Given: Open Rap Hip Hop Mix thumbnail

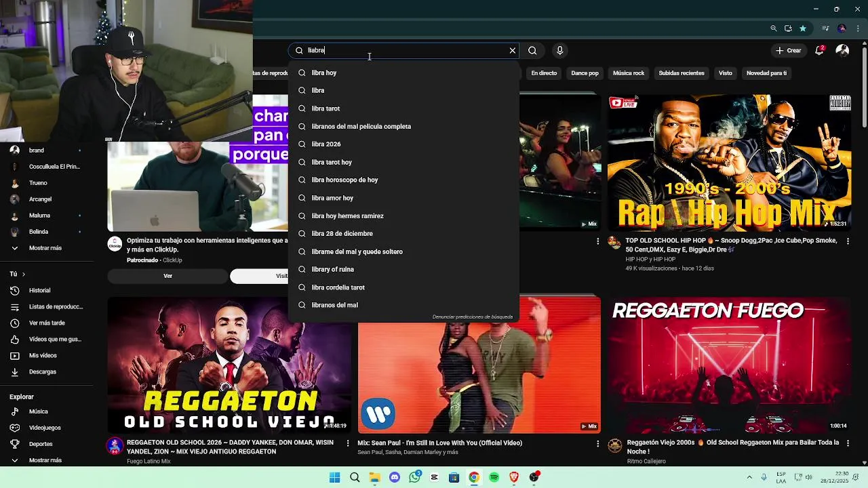Looking at the screenshot, I should (729, 163).
